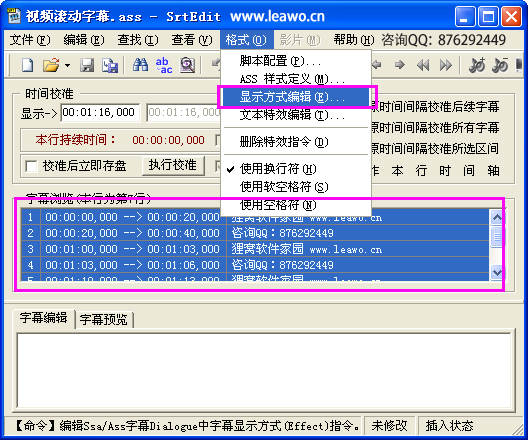
Task: Click the binoculars Find icon
Action: click(x=140, y=65)
